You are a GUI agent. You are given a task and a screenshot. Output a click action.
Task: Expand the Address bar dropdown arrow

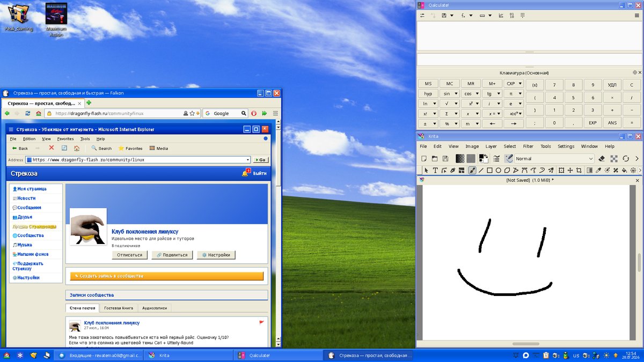pos(248,159)
